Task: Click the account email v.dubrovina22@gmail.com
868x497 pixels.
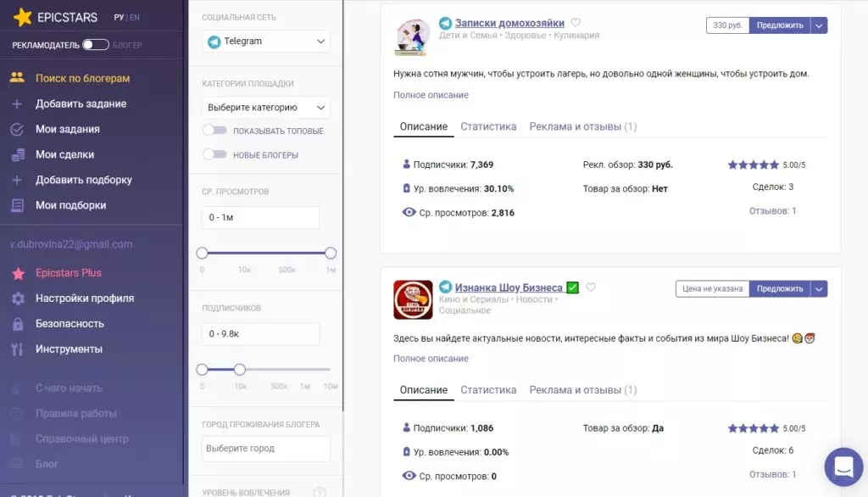Action: (71, 244)
